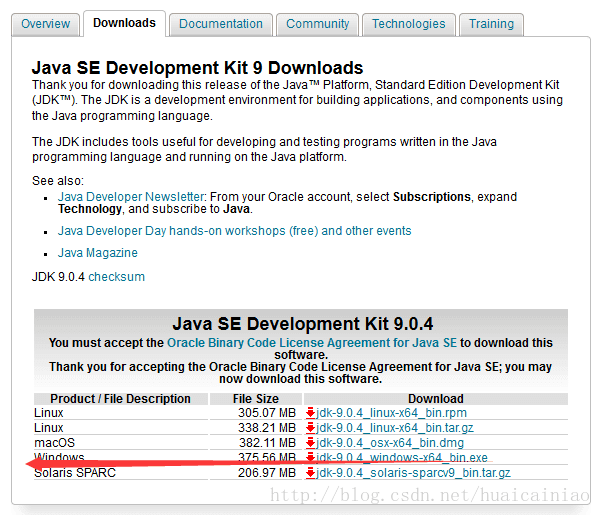The image size is (601, 515).
Task: Click the 'Java SE Development Kit 9 Downloads' heading
Action: [197, 68]
